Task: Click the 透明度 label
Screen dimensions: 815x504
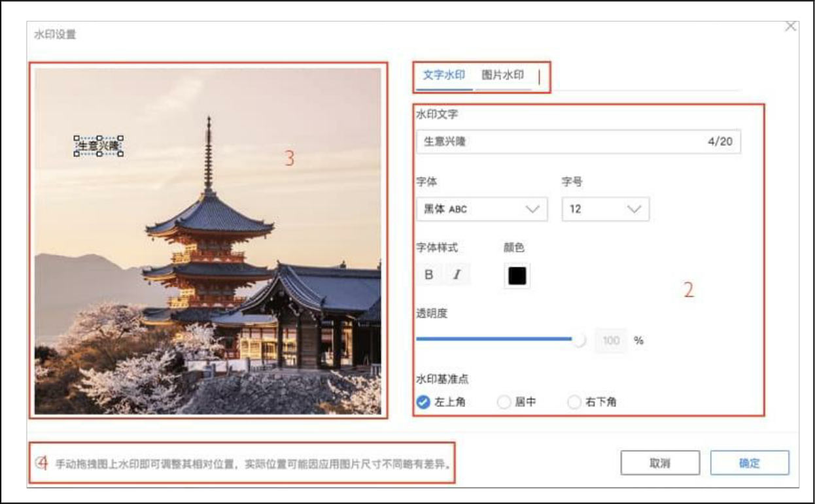Action: (x=432, y=313)
